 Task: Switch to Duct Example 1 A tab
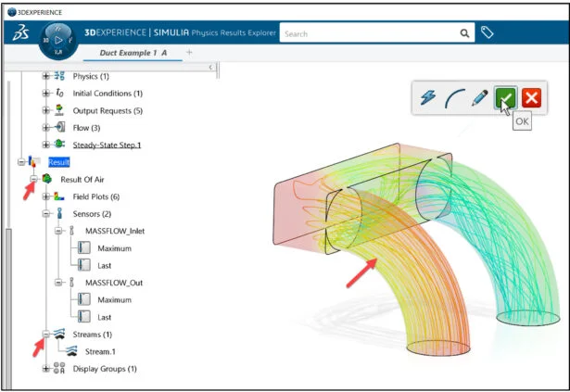pos(133,53)
